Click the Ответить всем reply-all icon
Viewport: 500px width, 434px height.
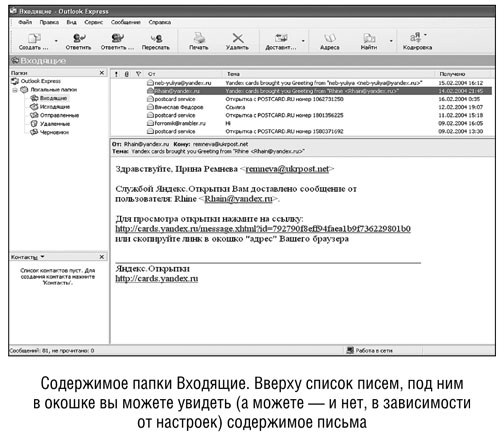coord(117,38)
